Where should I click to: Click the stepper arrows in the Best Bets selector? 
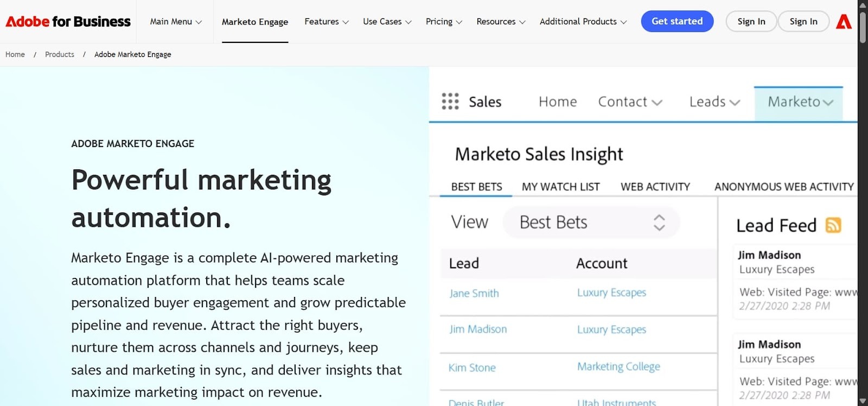click(x=660, y=222)
